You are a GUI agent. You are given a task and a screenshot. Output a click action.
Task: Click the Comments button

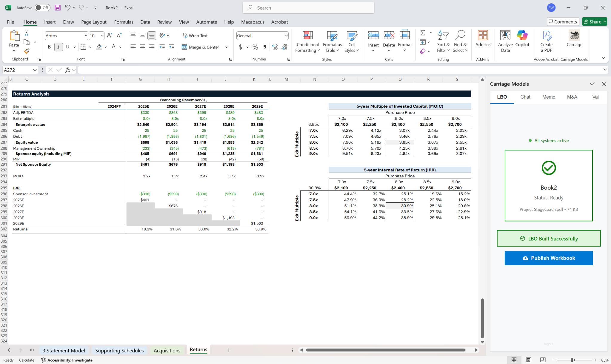(563, 21)
